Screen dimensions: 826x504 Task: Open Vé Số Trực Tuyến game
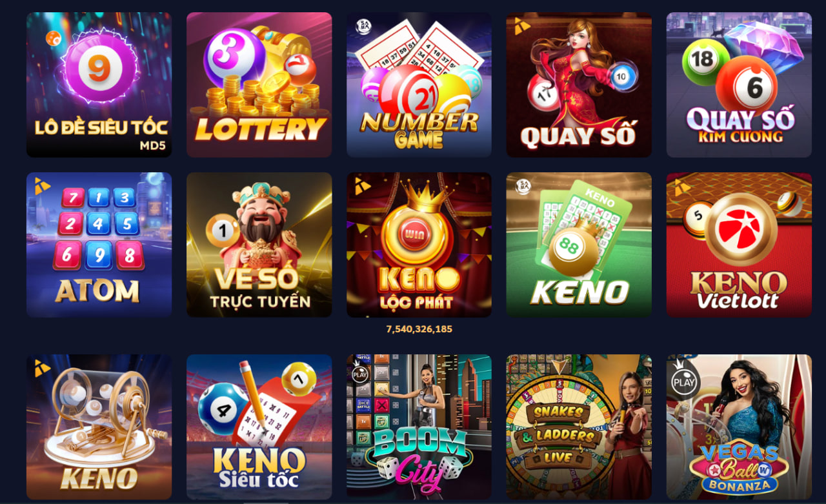click(x=259, y=245)
